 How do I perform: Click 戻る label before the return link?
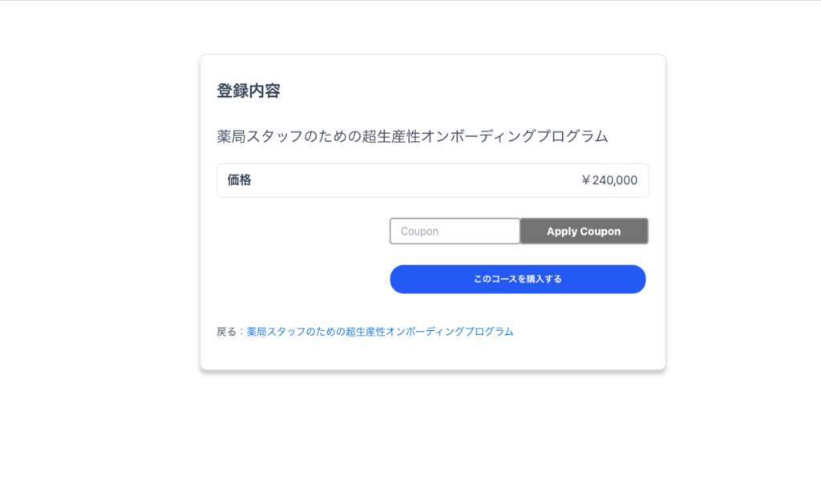click(x=225, y=330)
